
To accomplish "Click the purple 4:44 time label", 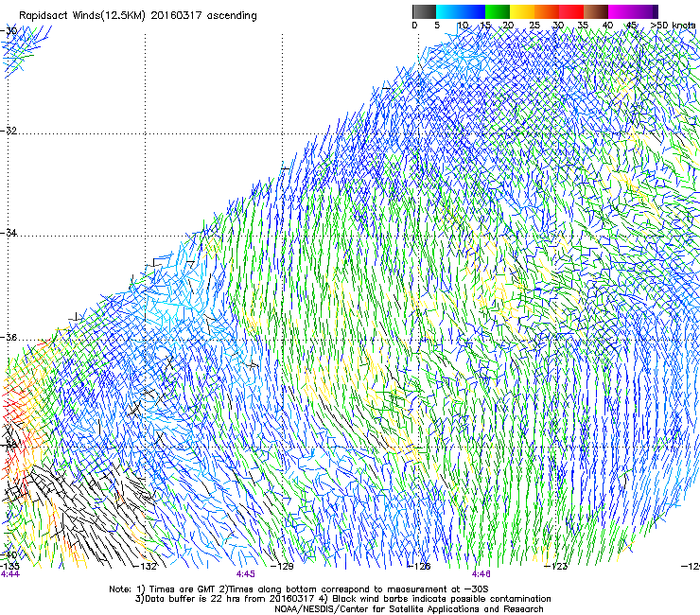I will click(x=10, y=574).
